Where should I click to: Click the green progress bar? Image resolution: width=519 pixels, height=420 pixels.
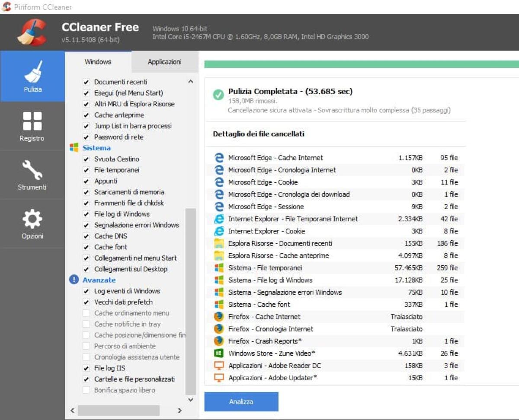[359, 63]
